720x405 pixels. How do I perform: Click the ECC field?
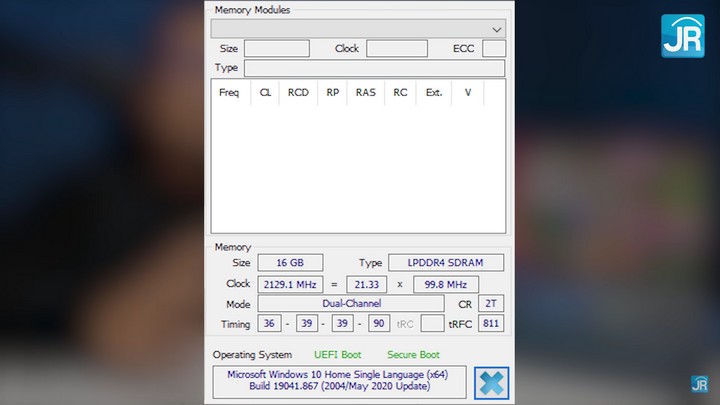pyautogui.click(x=494, y=48)
